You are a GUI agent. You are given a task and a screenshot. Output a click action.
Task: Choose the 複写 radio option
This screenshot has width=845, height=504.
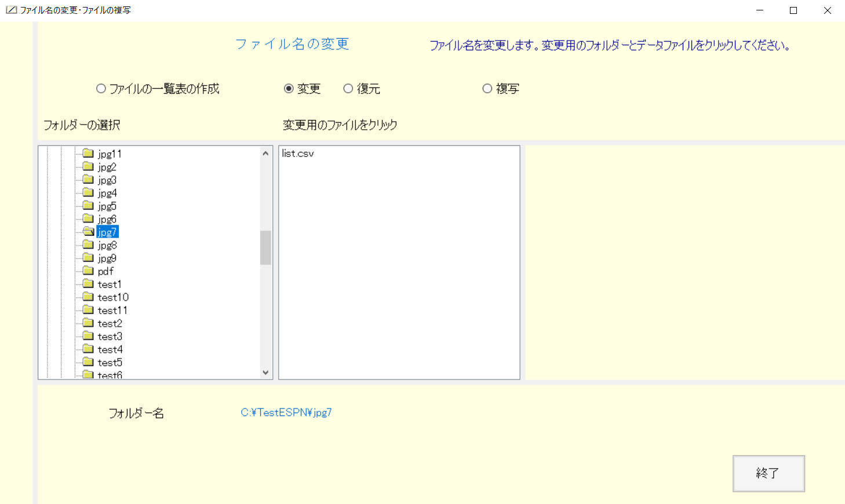(487, 89)
